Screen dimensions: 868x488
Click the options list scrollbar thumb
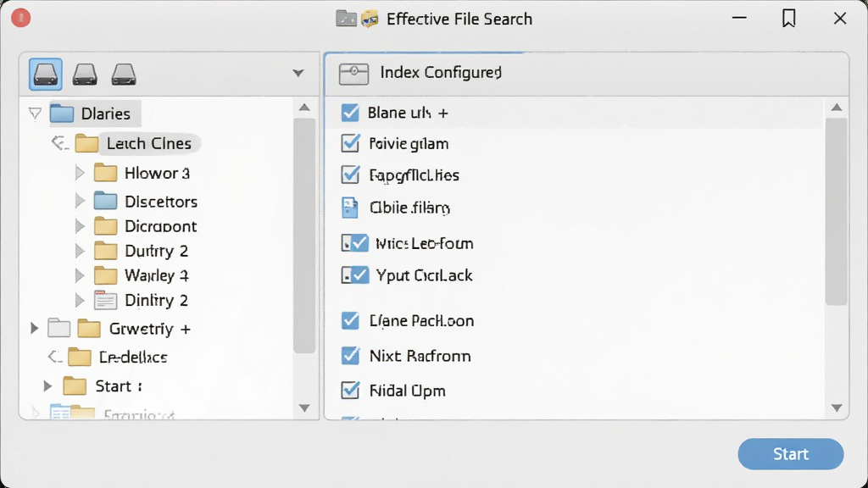837,211
